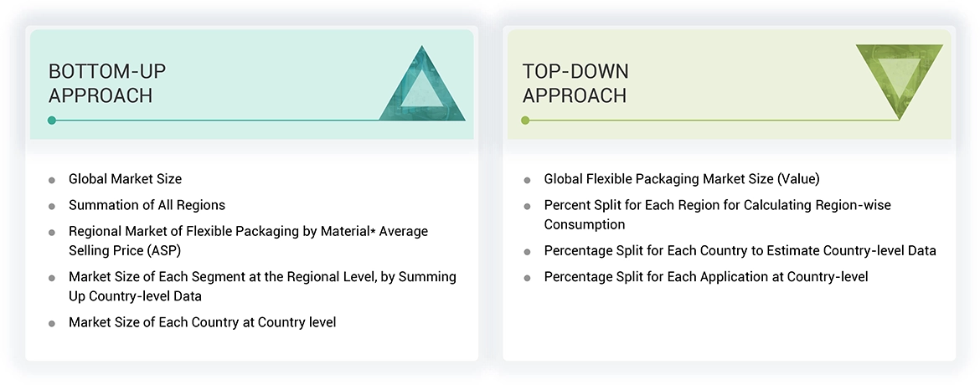The height and width of the screenshot is (385, 980).
Task: Click the Global Market Size item
Action: point(125,179)
